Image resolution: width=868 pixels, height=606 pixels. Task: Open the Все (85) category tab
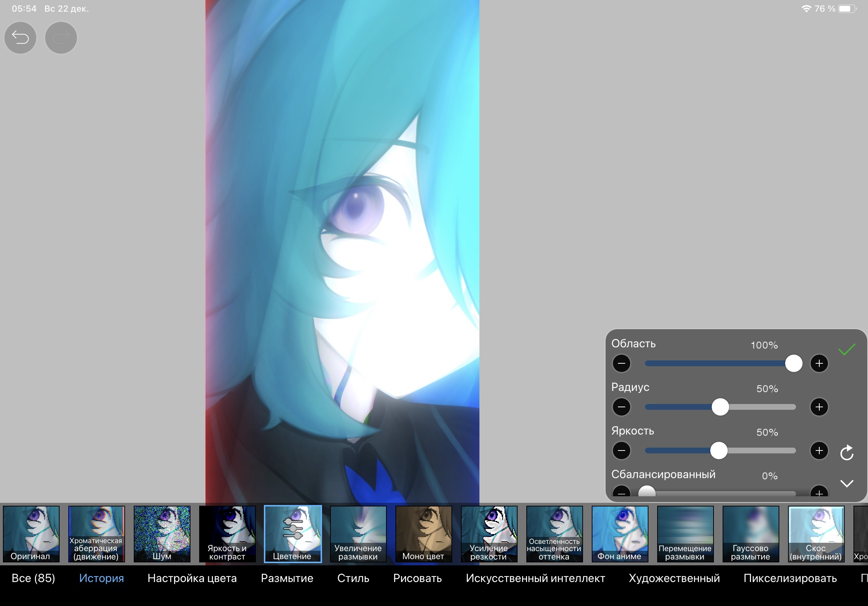click(x=33, y=578)
